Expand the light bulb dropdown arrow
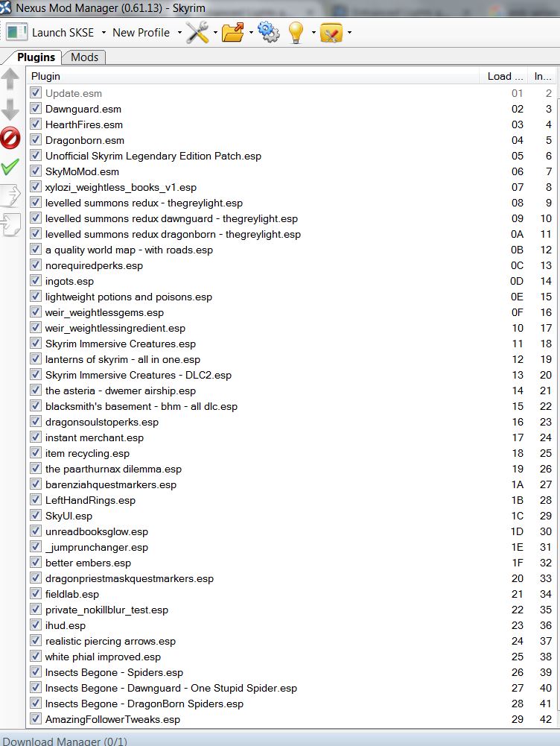Viewport: 560px width, 746px height. point(314,33)
